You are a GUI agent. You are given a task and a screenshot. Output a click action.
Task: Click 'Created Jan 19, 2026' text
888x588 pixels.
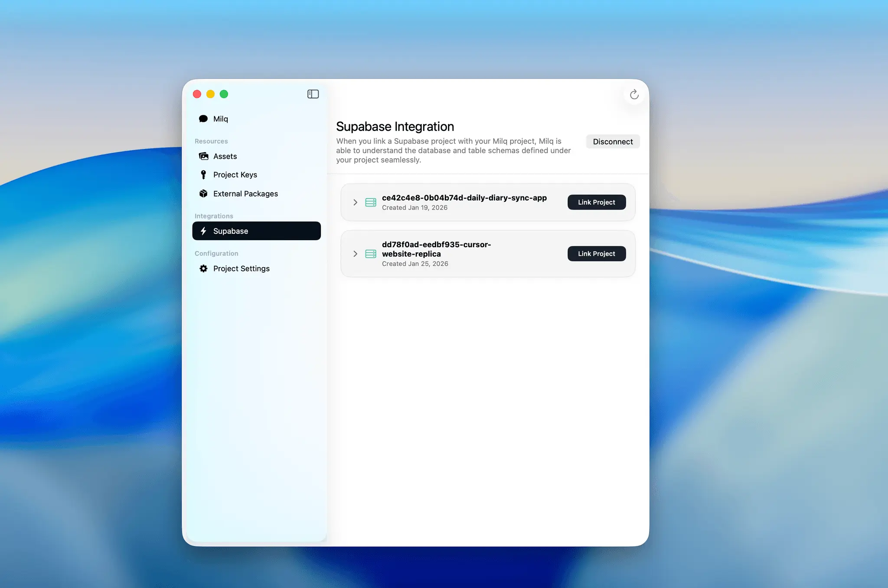[415, 208]
